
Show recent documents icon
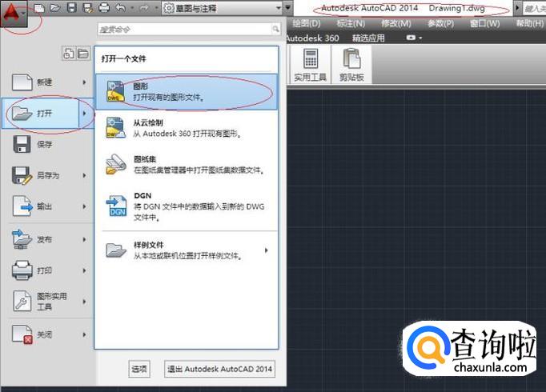tap(69, 54)
